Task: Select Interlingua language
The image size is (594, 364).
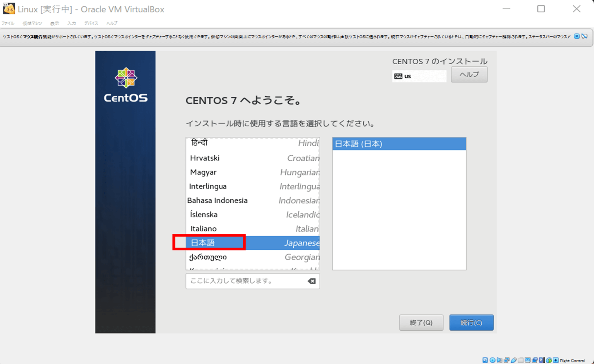Action: [253, 186]
